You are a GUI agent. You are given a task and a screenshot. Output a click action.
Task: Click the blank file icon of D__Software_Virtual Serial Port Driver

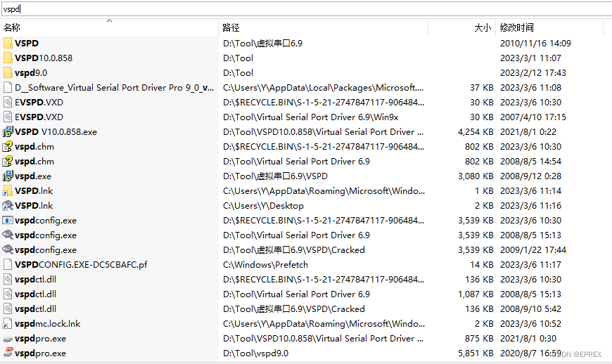click(x=8, y=88)
